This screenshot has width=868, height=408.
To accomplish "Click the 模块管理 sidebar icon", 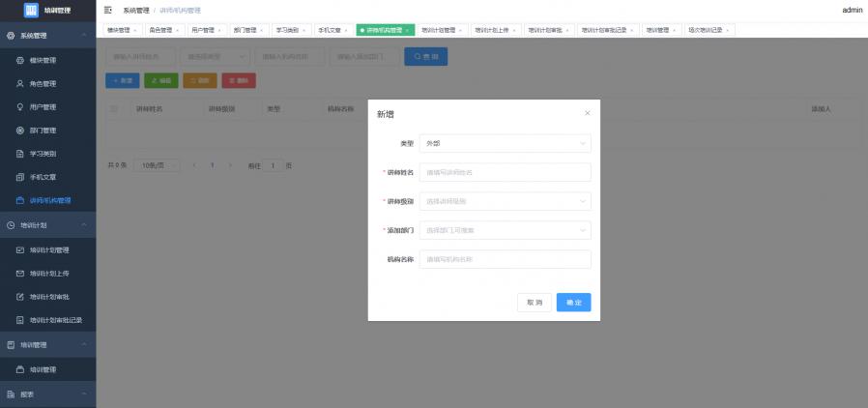I will (20, 60).
